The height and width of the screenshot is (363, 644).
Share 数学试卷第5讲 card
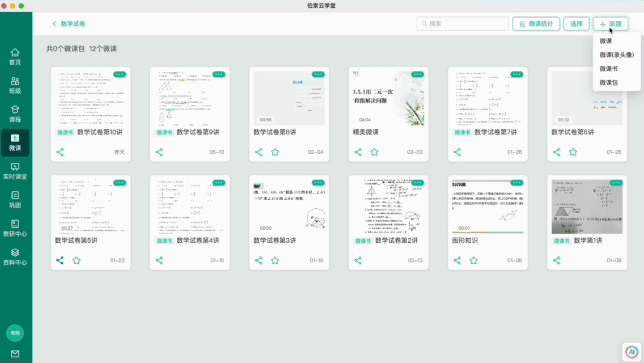pos(60,260)
